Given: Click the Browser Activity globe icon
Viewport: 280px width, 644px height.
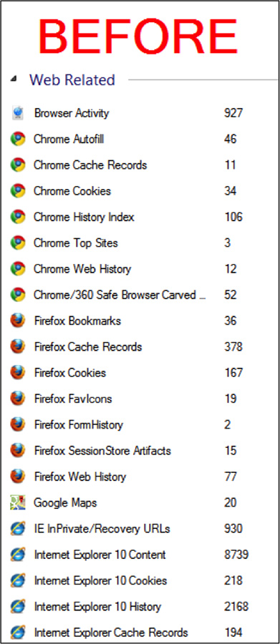Looking at the screenshot, I should pos(18,113).
